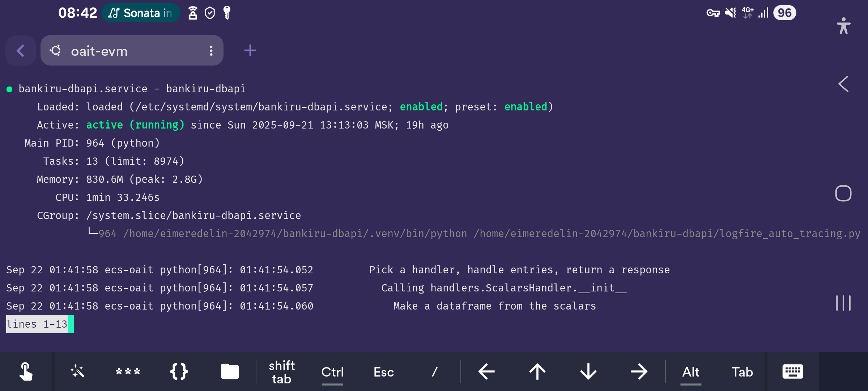Image resolution: width=868 pixels, height=391 pixels.
Task: Open the Sonata music playback chip
Action: click(x=141, y=13)
